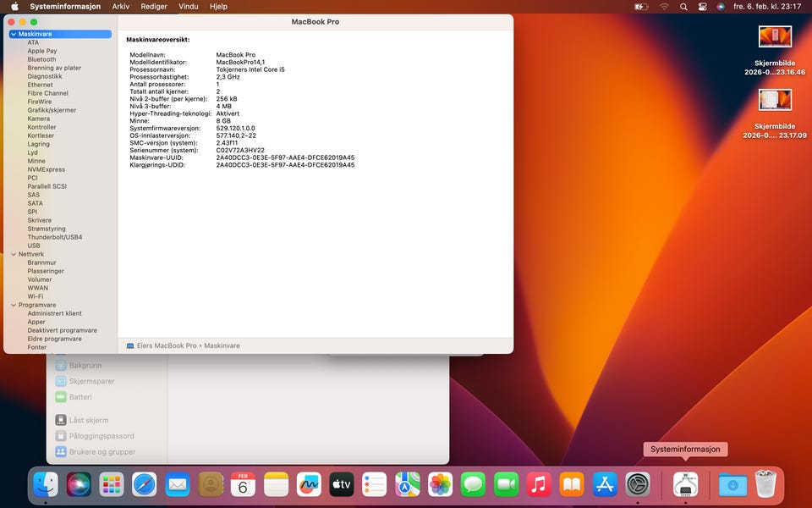Image resolution: width=812 pixels, height=508 pixels.
Task: Open the Music app in Dock
Action: click(539, 484)
